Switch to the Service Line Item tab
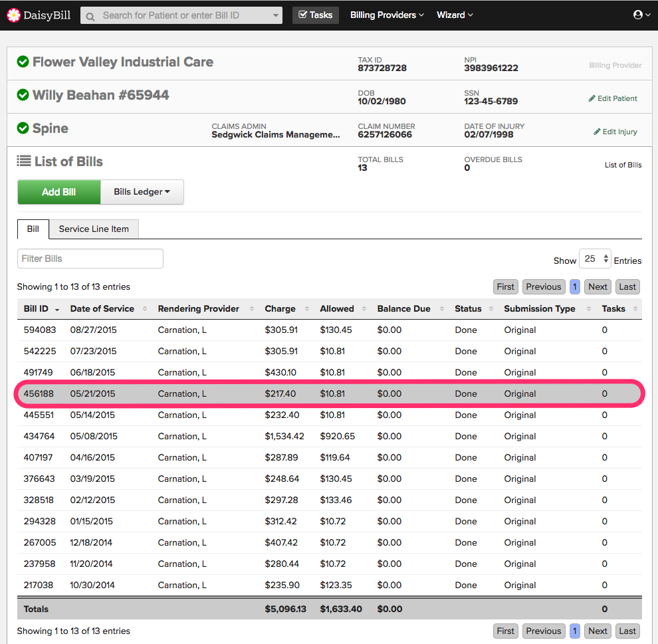Image resolution: width=658 pixels, height=644 pixels. (x=94, y=229)
